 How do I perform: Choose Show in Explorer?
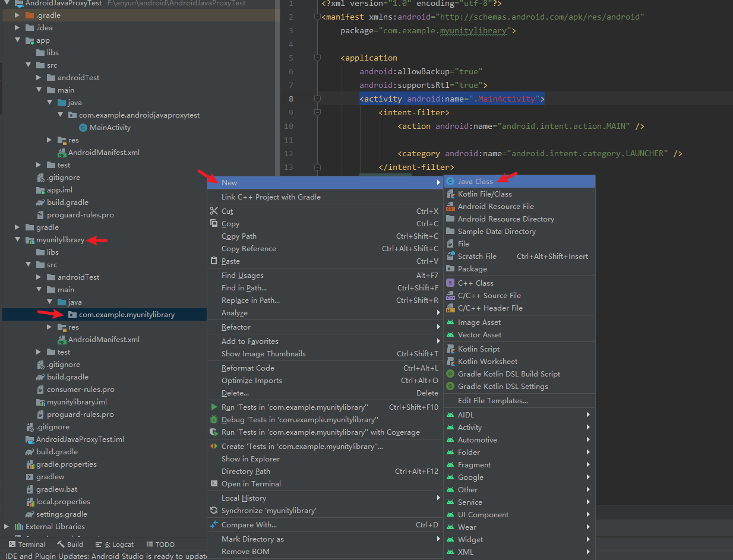pos(326,459)
